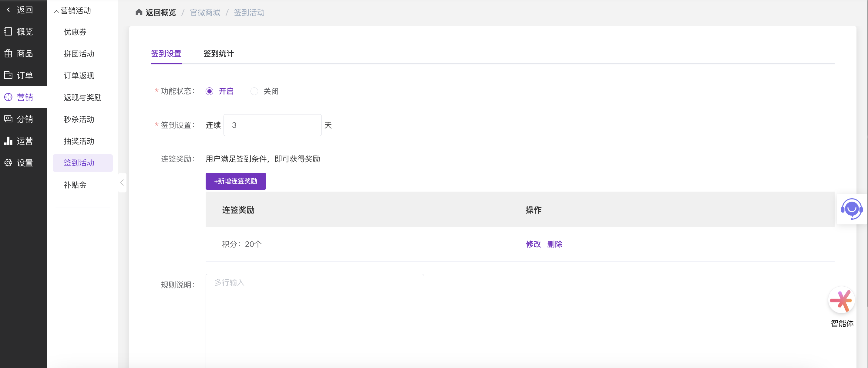This screenshot has width=868, height=368.
Task: Click the 概览 overview sidebar icon
Action: click(8, 32)
